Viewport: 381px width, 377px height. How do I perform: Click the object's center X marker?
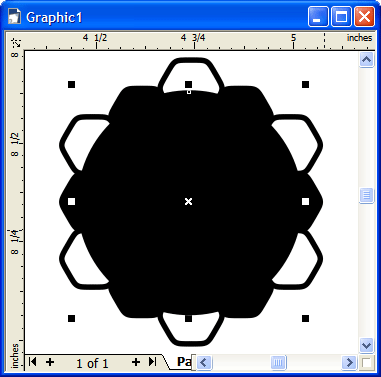[188, 201]
